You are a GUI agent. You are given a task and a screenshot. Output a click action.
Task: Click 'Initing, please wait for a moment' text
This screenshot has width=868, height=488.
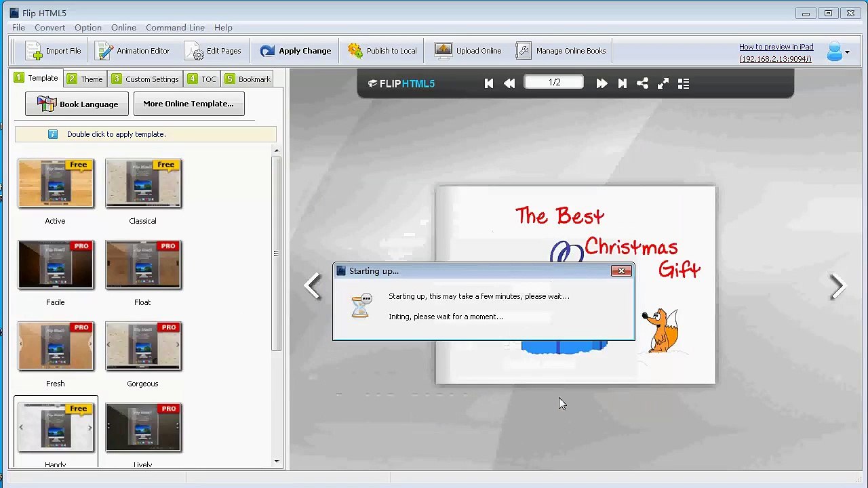(446, 317)
